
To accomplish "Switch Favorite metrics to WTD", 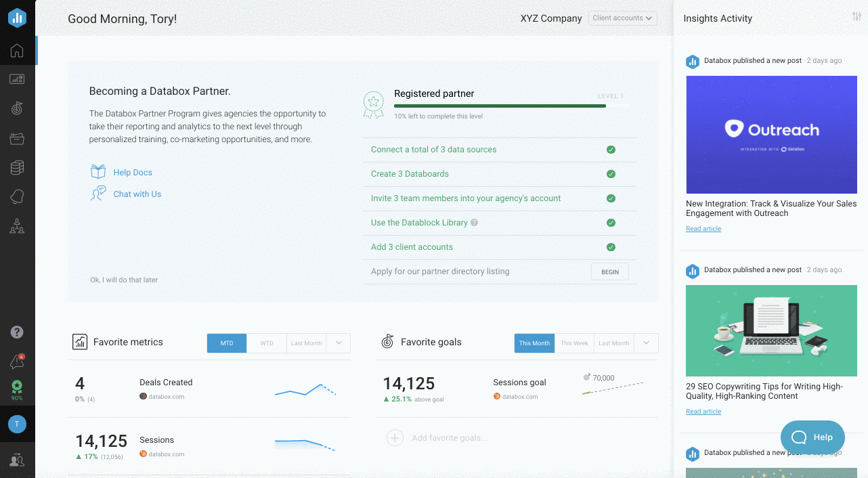I will point(266,343).
